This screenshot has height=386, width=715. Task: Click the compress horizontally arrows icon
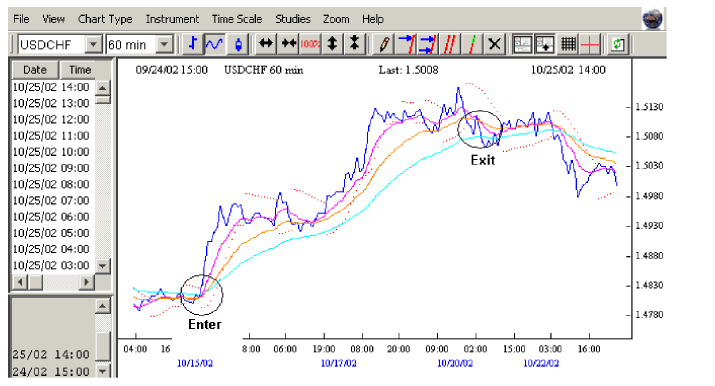point(289,44)
